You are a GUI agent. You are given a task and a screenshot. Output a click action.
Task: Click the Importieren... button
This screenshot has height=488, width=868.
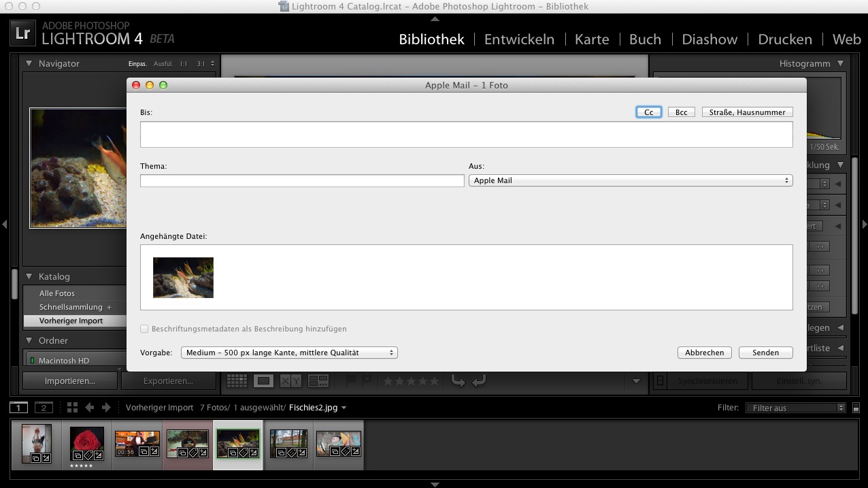pos(70,381)
